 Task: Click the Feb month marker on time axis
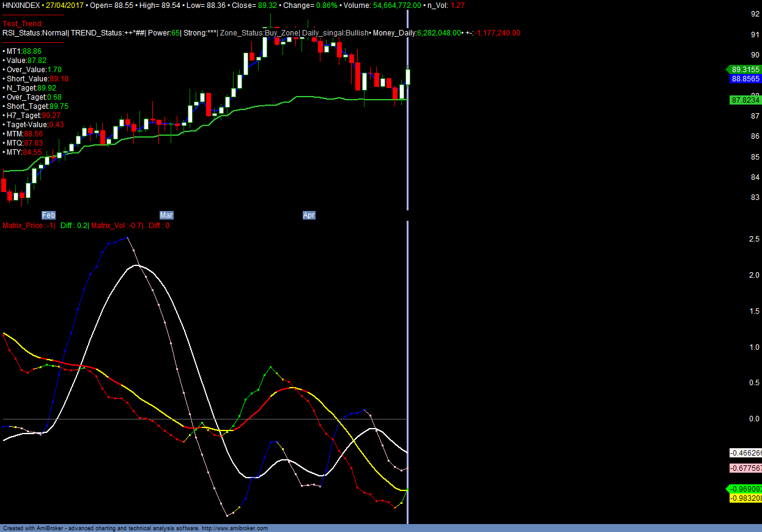[48, 215]
